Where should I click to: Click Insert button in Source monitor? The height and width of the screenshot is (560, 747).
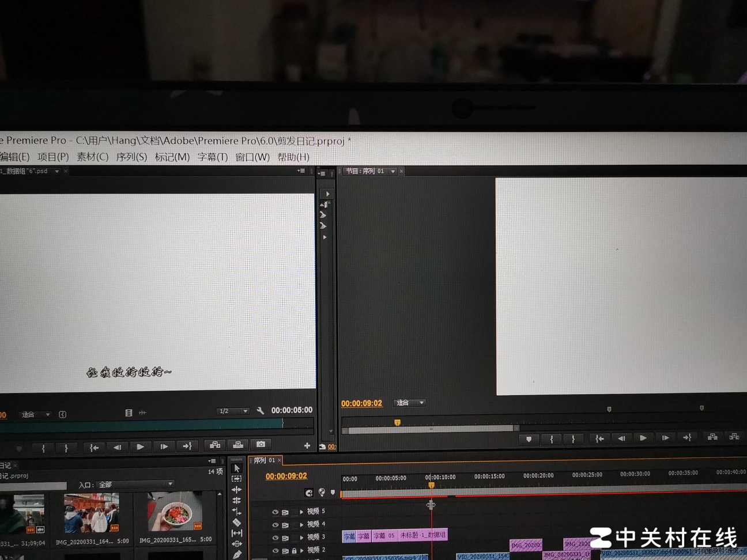click(x=215, y=445)
